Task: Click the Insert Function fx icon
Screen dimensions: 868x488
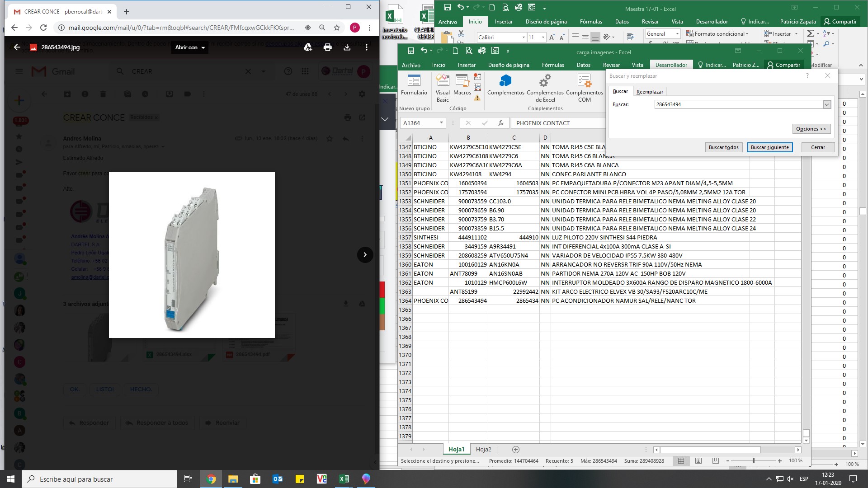Action: click(500, 123)
